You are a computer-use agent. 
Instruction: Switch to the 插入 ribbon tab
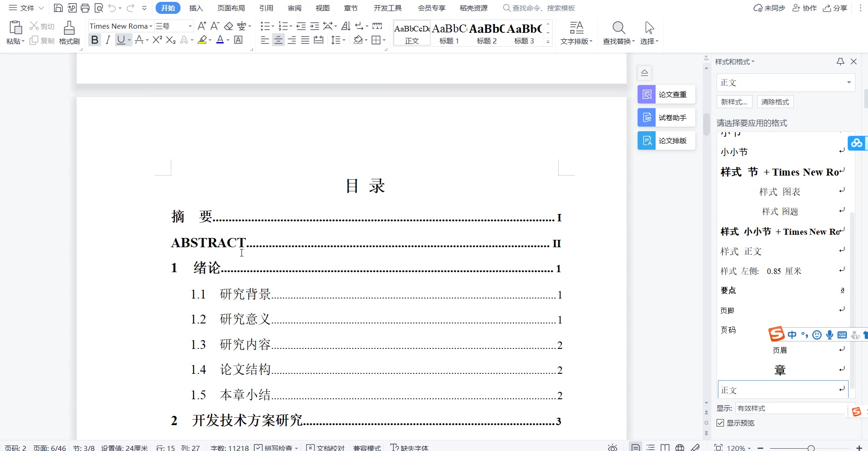(x=196, y=8)
